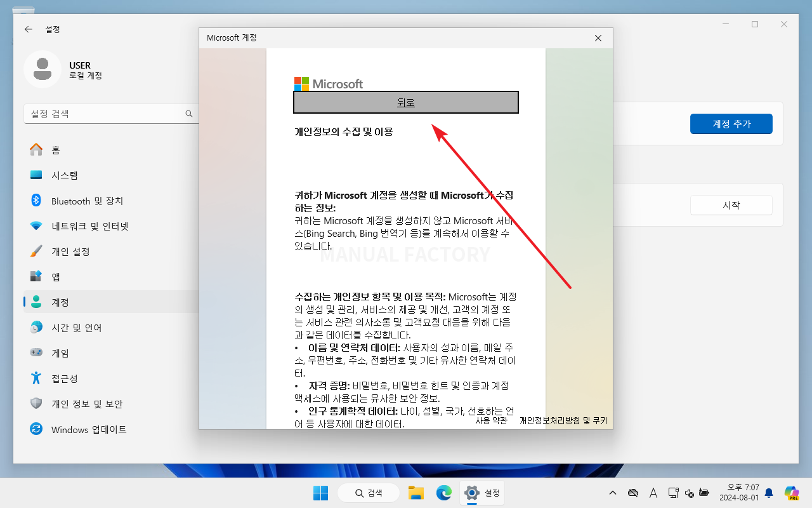Screen dimensions: 812x508
Task: Click the 시작 button in Settings
Action: 731,205
